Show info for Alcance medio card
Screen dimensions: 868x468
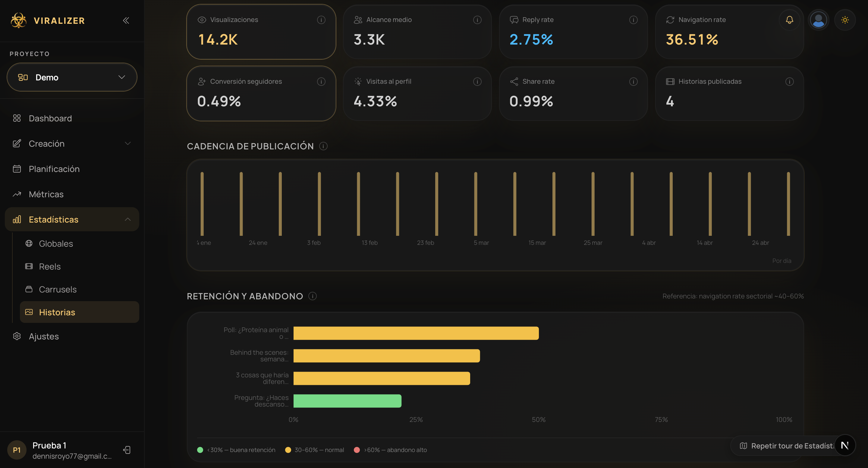(477, 20)
